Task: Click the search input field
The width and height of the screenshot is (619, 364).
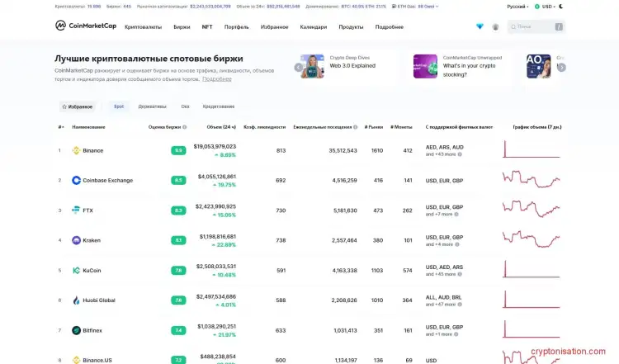Action: (x=536, y=27)
